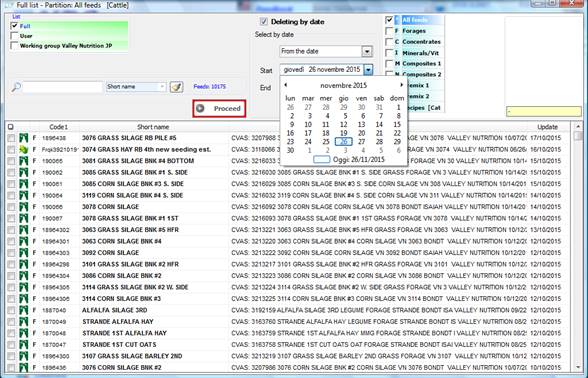The width and height of the screenshot is (588, 378).
Task: Click forage icon of STRANDE 1ST ALFALFA HAY row
Action: pos(24,333)
